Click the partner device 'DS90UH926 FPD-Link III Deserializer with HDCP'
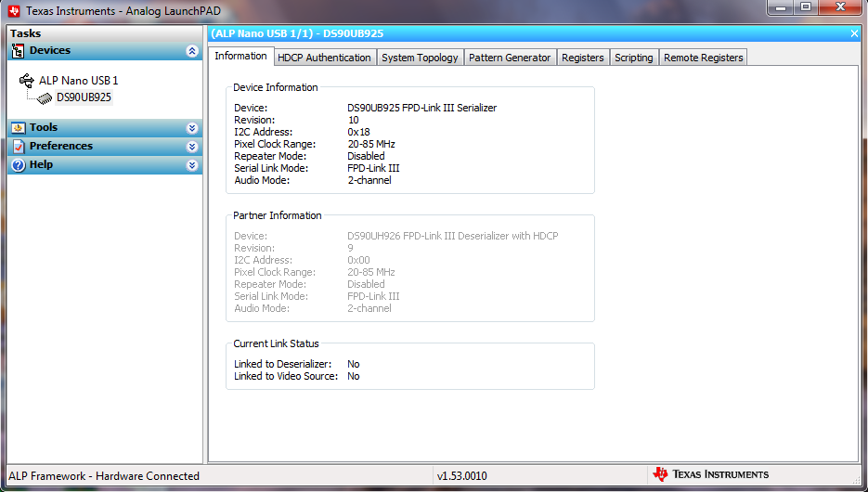Viewport: 868px width, 492px height. pos(453,236)
